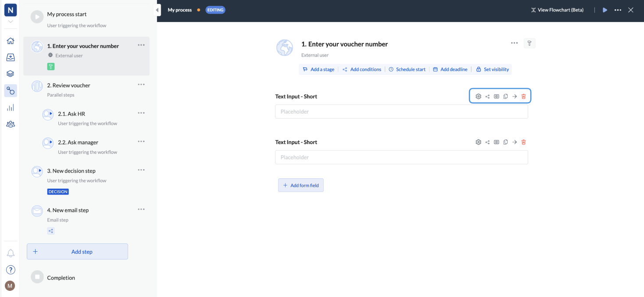This screenshot has height=297, width=644.
Task: Duplicate the second Text Input field
Action: [x=505, y=142]
